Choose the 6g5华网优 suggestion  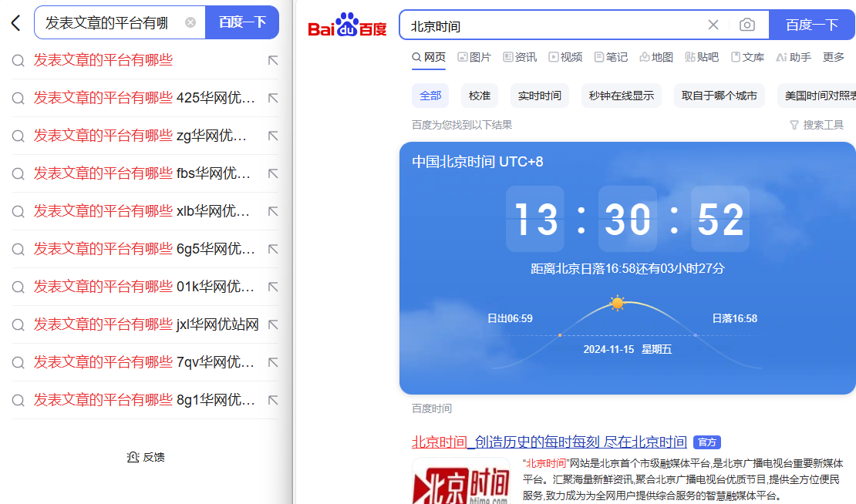point(145,249)
